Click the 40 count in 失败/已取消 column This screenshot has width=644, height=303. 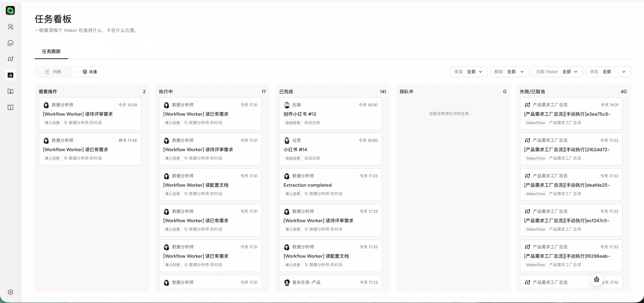pos(623,92)
